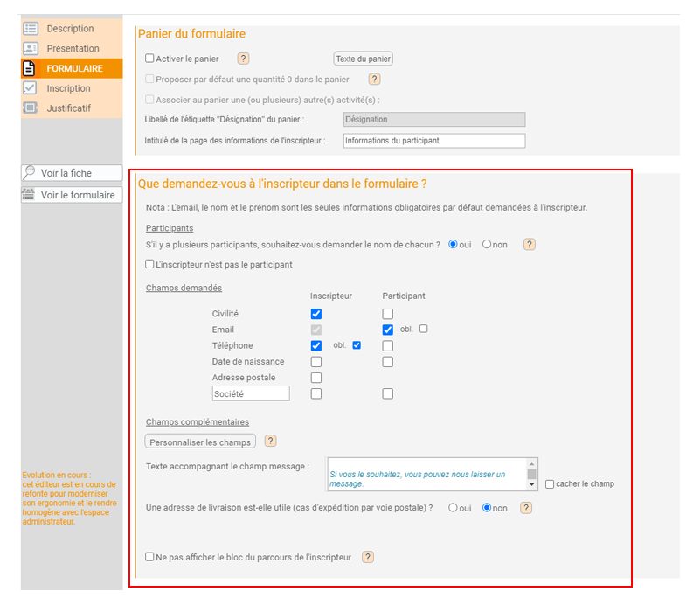Screen dimensions: 700x598
Task: Click the form icon beside Voir le formulaire
Action: pos(29,194)
